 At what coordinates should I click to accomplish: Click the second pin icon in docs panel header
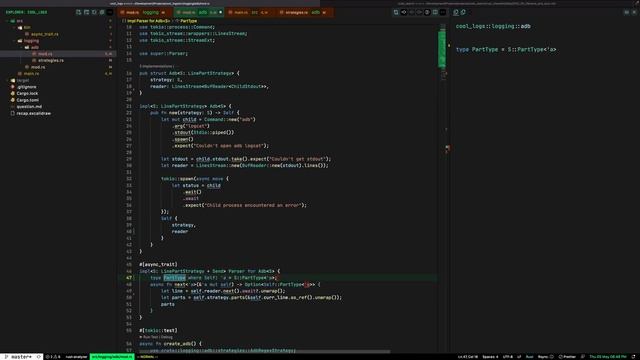(x=463, y=12)
